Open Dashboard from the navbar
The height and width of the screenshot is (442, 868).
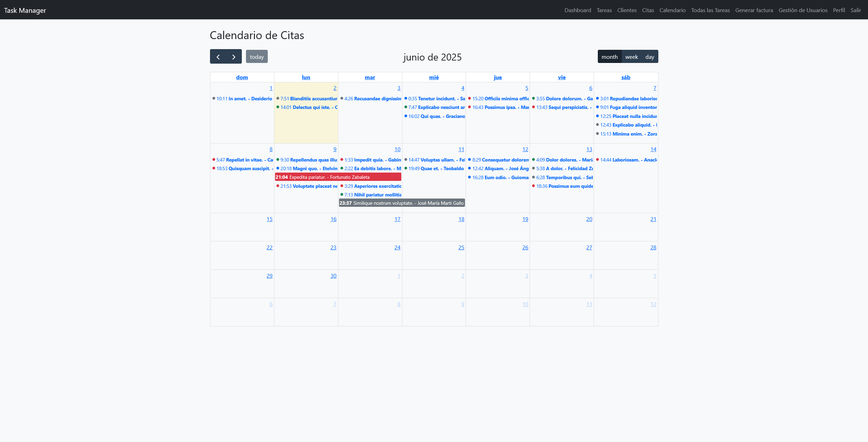[578, 10]
